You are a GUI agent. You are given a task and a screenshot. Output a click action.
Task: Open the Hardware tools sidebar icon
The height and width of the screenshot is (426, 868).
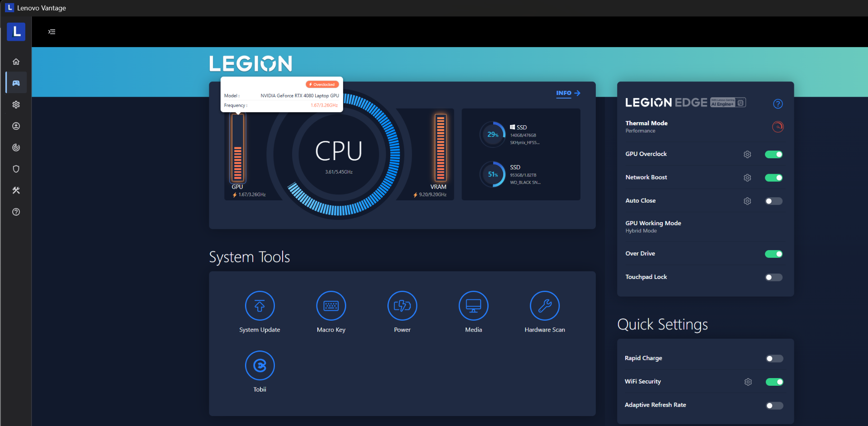click(16, 190)
